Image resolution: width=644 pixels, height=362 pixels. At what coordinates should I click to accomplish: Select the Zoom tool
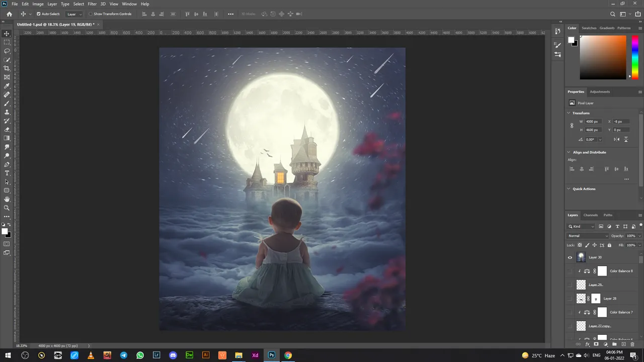click(7, 208)
